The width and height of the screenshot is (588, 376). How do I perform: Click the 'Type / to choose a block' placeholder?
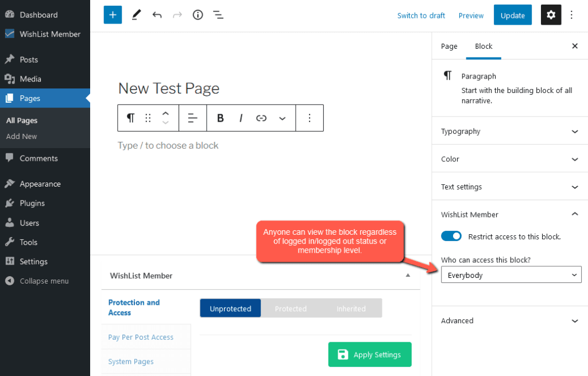(x=168, y=145)
